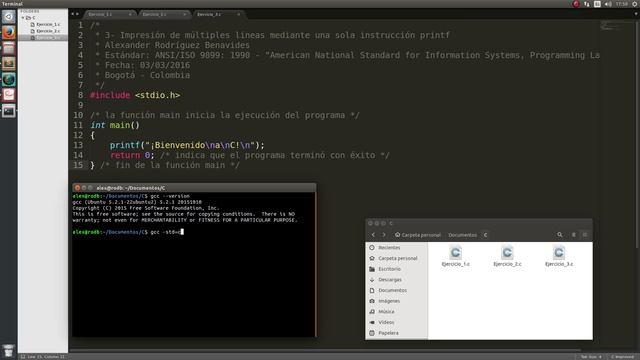Click the C folder path bar button
This screenshot has width=640, height=360.
click(x=485, y=235)
